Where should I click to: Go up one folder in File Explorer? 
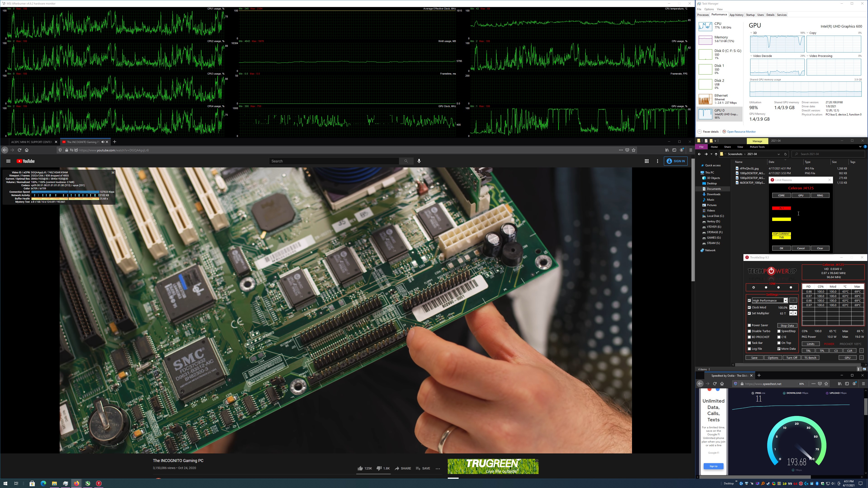coord(716,154)
